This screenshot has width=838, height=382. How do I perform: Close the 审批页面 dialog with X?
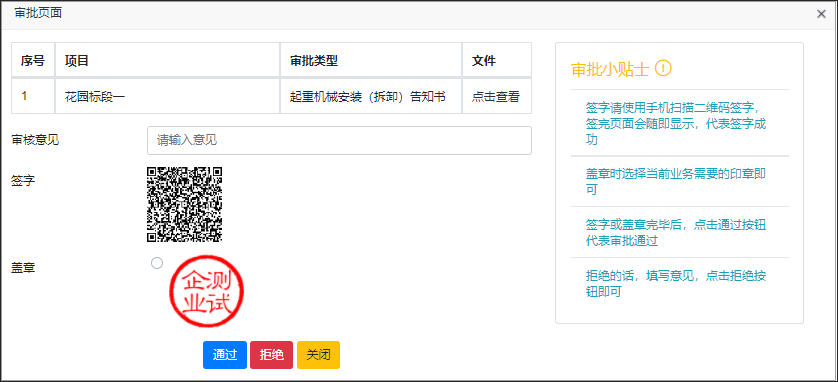tap(821, 14)
